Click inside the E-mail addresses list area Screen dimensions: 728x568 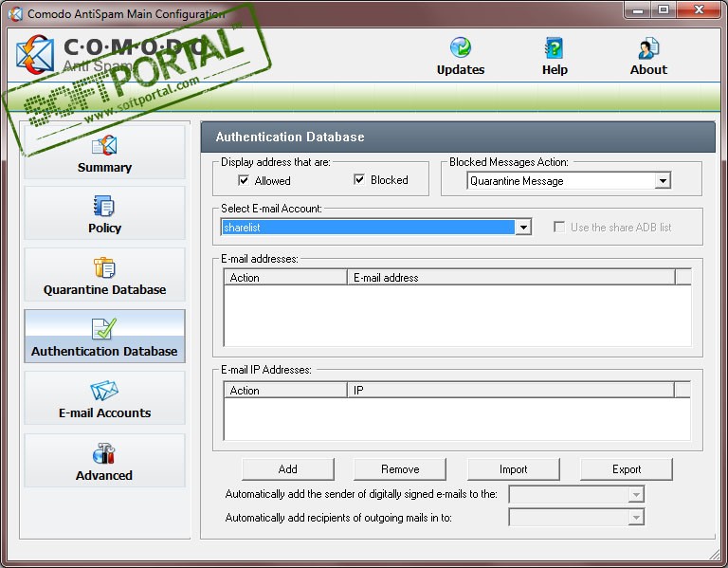[457, 316]
